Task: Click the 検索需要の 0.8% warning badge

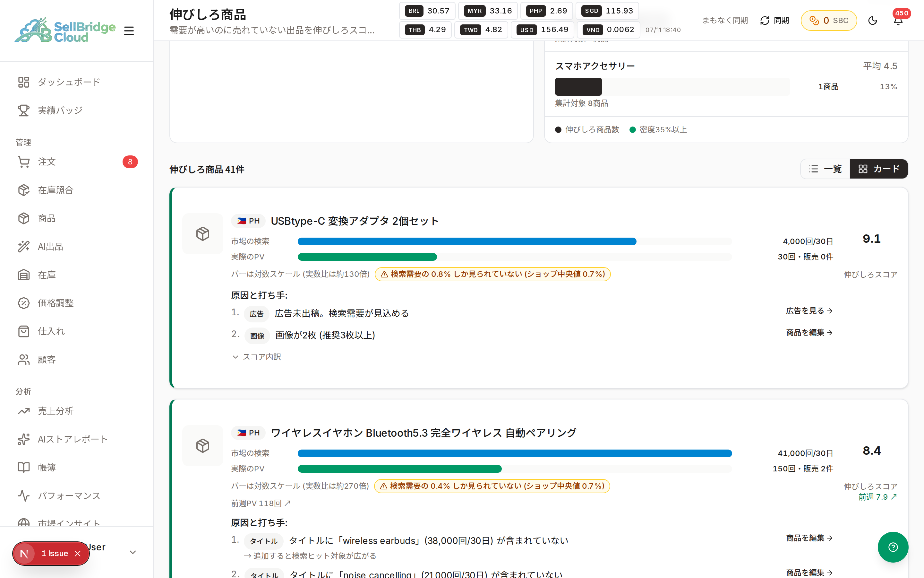Action: tap(492, 274)
